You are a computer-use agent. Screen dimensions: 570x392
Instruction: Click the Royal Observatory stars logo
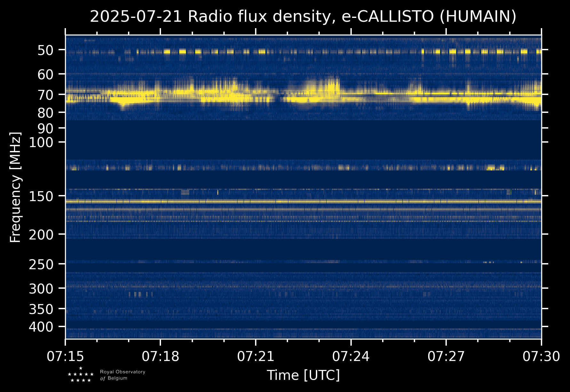click(81, 375)
